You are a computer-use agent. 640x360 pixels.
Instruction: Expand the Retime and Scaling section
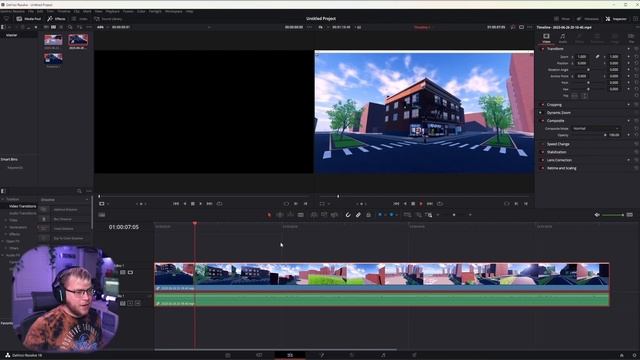click(x=562, y=168)
